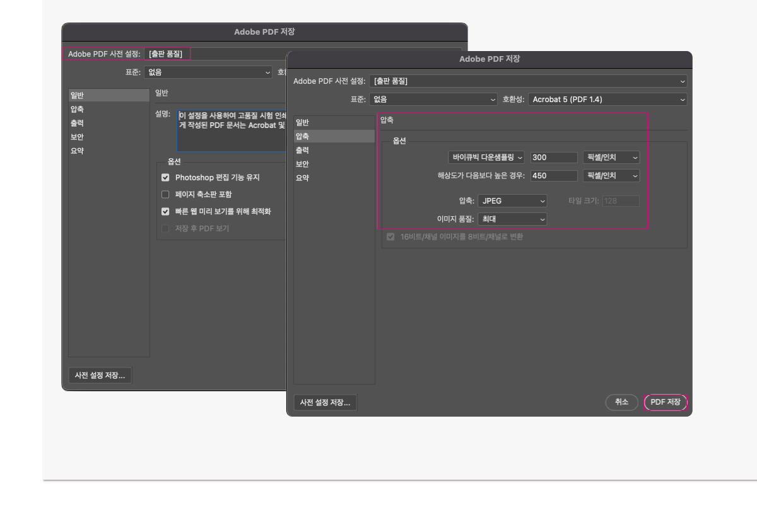Uncheck Photoshop 편집 기능 유지
757x532 pixels.
(x=166, y=178)
